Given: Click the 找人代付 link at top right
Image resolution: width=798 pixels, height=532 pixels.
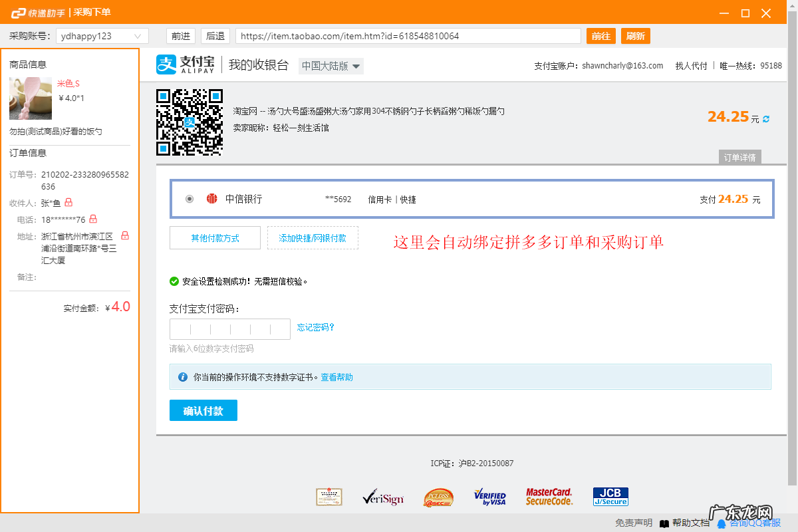Looking at the screenshot, I should pyautogui.click(x=692, y=65).
